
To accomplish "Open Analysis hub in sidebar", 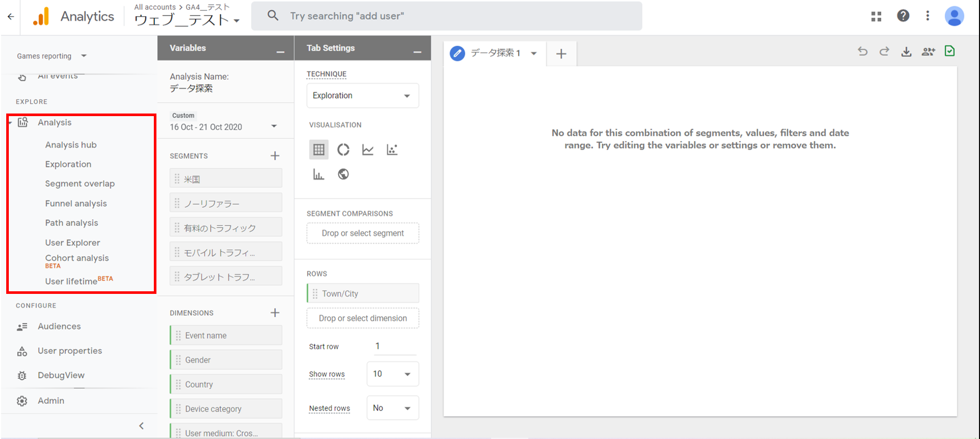I will click(x=71, y=145).
